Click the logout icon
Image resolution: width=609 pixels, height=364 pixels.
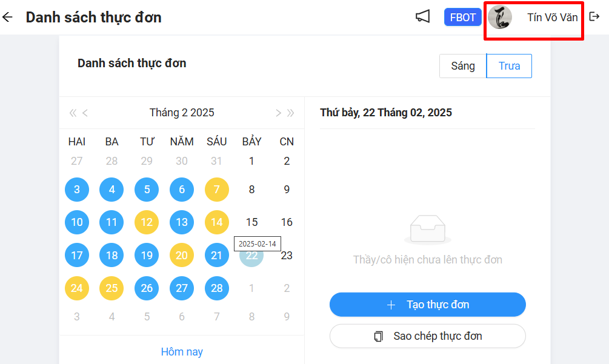(594, 17)
